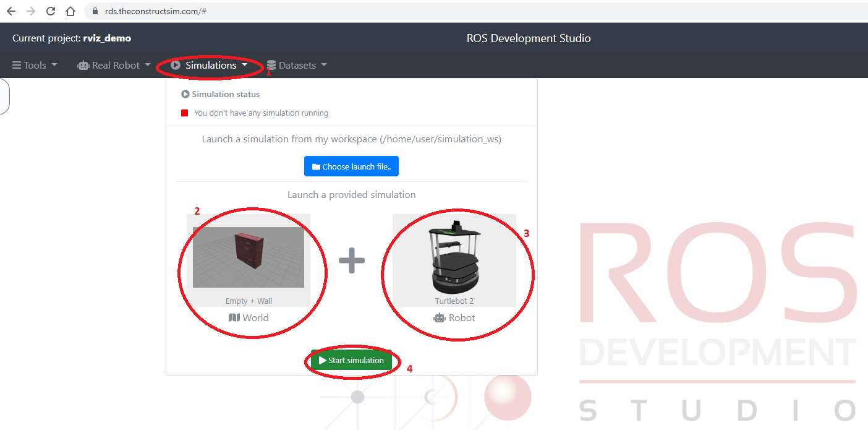Click the browser back arrow
Viewport: 868px width, 430px height.
coord(11,11)
